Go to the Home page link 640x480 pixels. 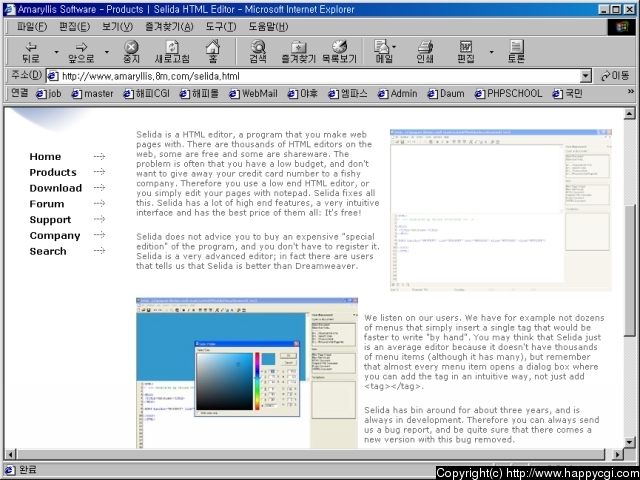[45, 157]
